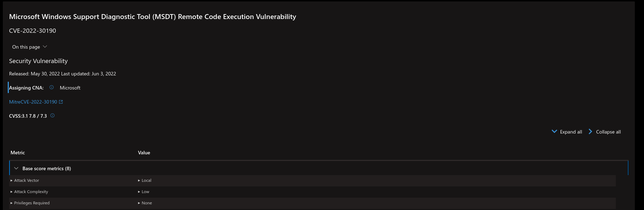Click the info icon beside the CVSS score

pos(52,115)
